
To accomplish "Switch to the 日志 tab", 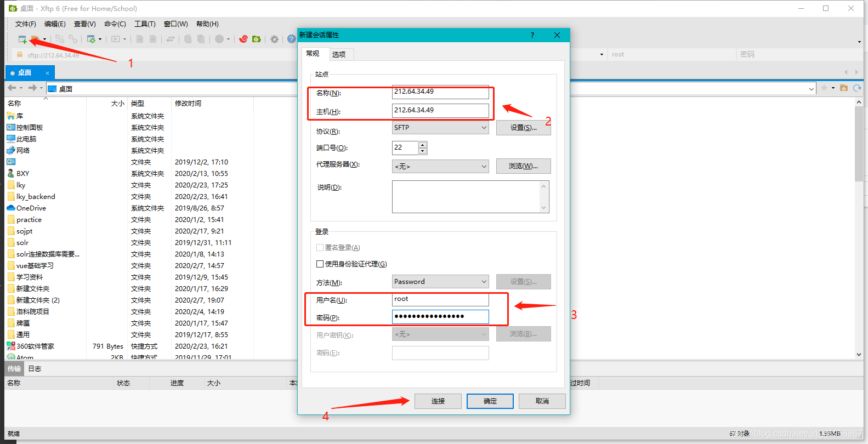I will pos(35,368).
